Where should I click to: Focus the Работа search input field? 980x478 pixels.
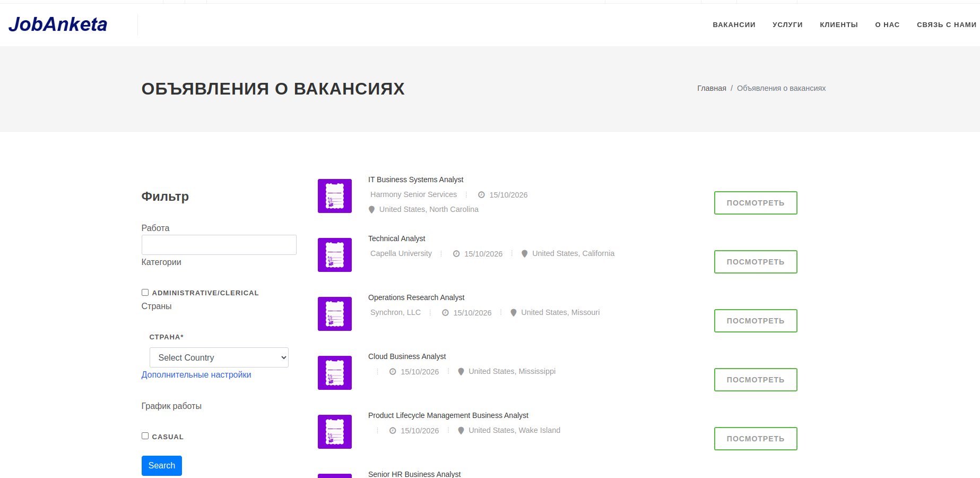tap(219, 245)
